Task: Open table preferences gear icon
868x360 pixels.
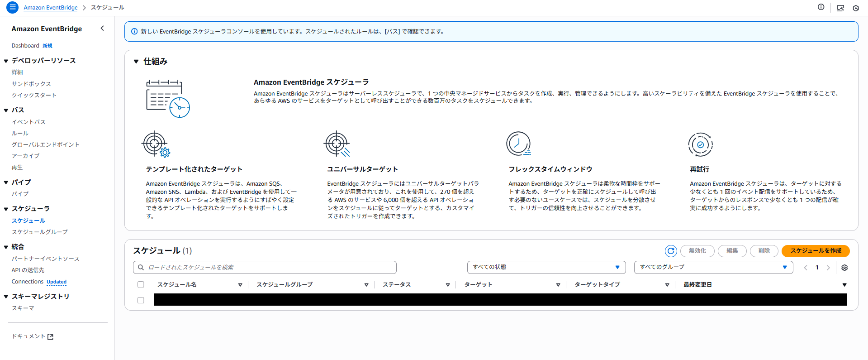Action: (844, 268)
